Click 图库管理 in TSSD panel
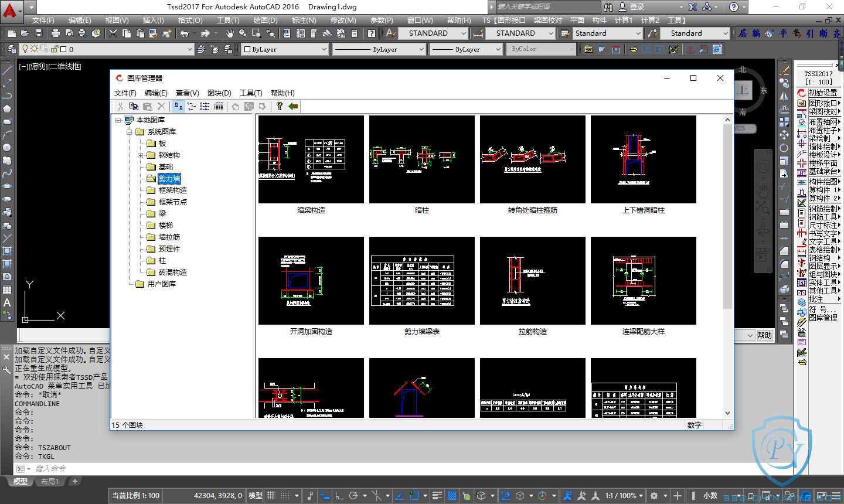 pos(823,318)
